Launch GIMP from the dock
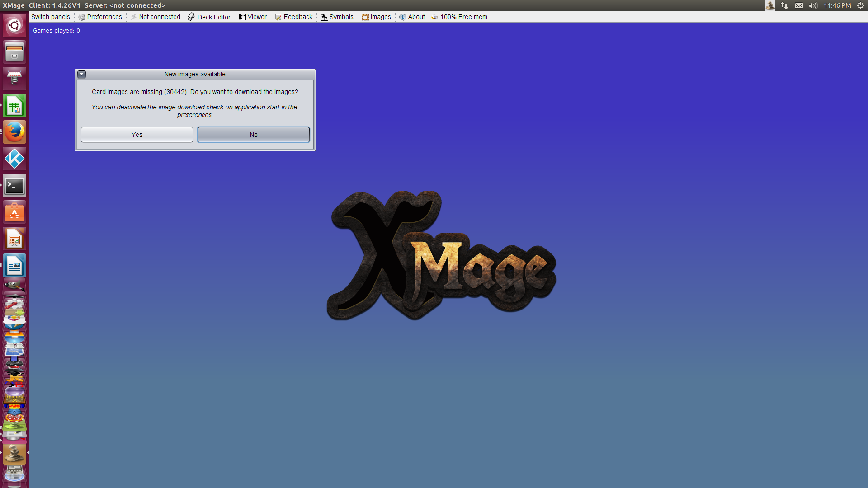868x488 pixels. coord(14,286)
